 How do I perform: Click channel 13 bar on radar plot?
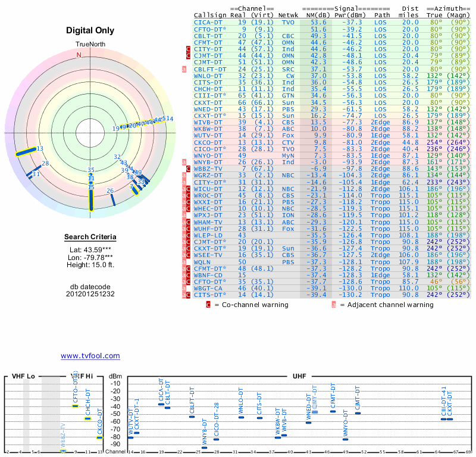26,152
